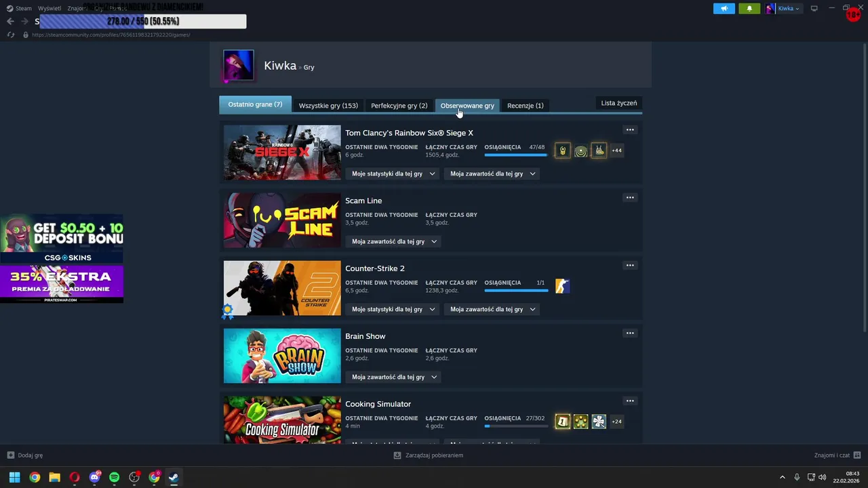Click the CSGO Skins deposit bonus banner
The height and width of the screenshot is (488, 868).
coord(62,239)
